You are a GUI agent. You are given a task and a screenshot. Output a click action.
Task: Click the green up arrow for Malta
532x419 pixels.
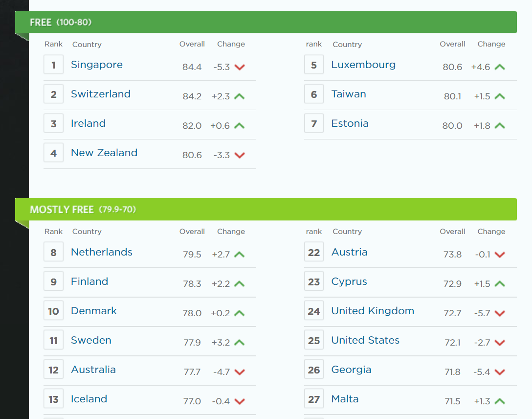[x=500, y=401]
